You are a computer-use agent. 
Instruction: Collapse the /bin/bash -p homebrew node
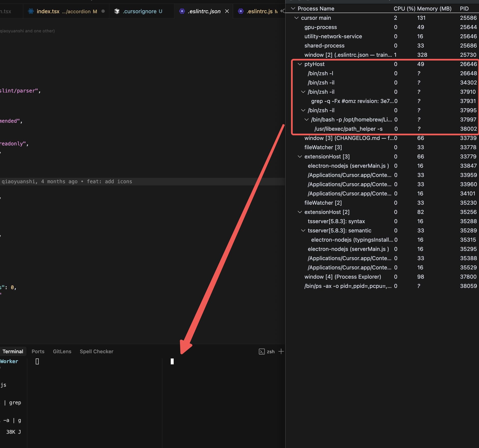tap(307, 119)
